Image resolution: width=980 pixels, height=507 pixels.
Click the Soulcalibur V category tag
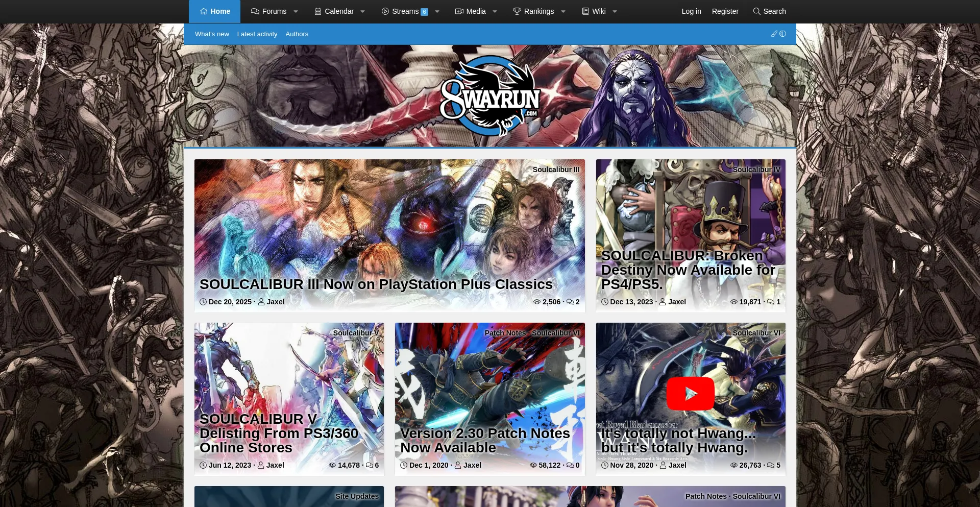point(356,333)
